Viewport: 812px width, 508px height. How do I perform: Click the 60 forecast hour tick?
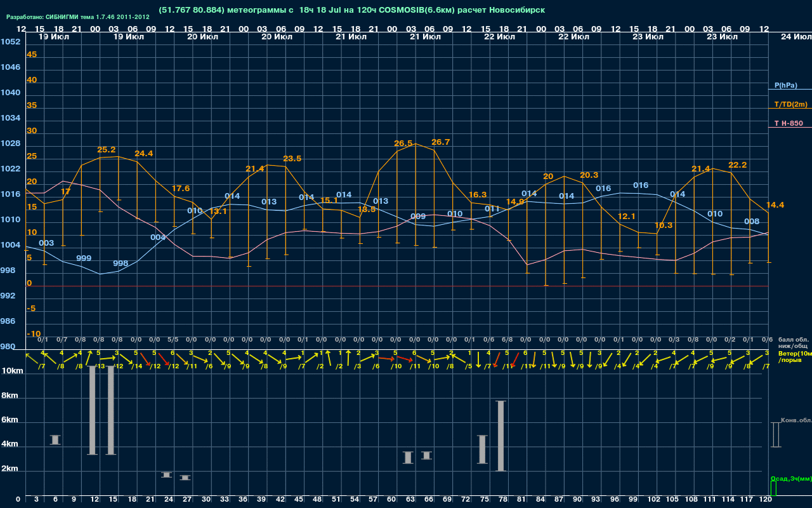pyautogui.click(x=391, y=500)
